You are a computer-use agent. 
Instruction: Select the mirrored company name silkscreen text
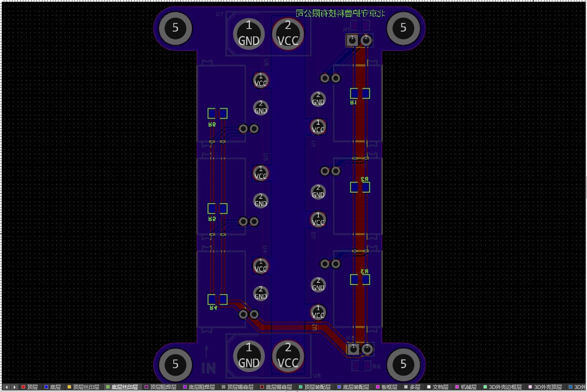click(341, 13)
